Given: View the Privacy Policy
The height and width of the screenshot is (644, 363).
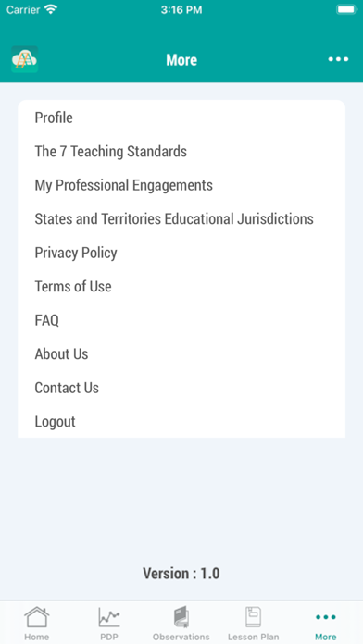Looking at the screenshot, I should point(181,253).
